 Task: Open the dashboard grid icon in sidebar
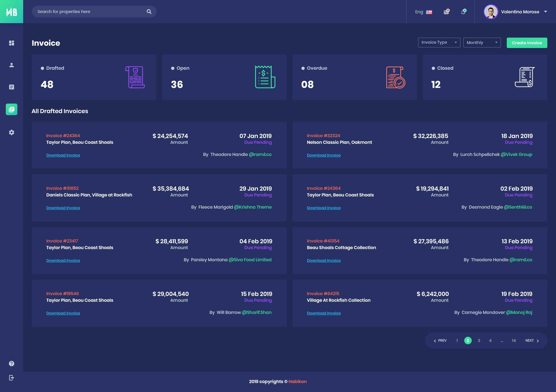12,43
